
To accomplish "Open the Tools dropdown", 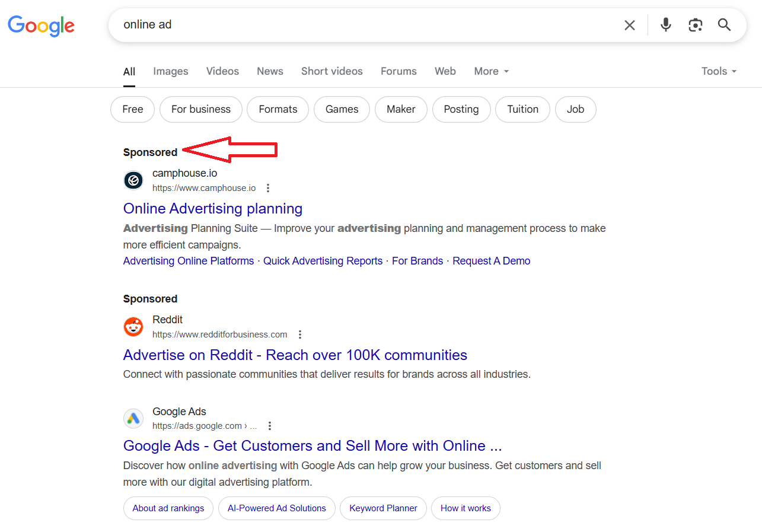I will (x=719, y=71).
